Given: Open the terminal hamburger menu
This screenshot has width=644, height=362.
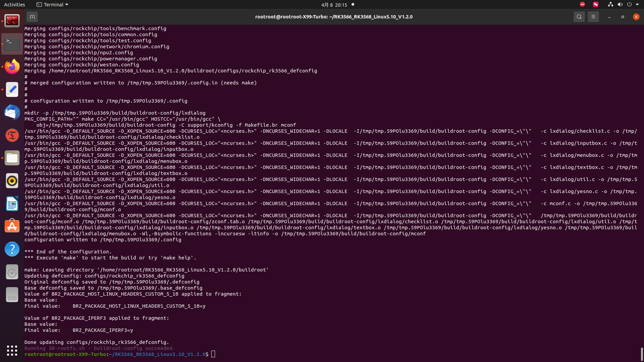Looking at the screenshot, I should tap(593, 17).
